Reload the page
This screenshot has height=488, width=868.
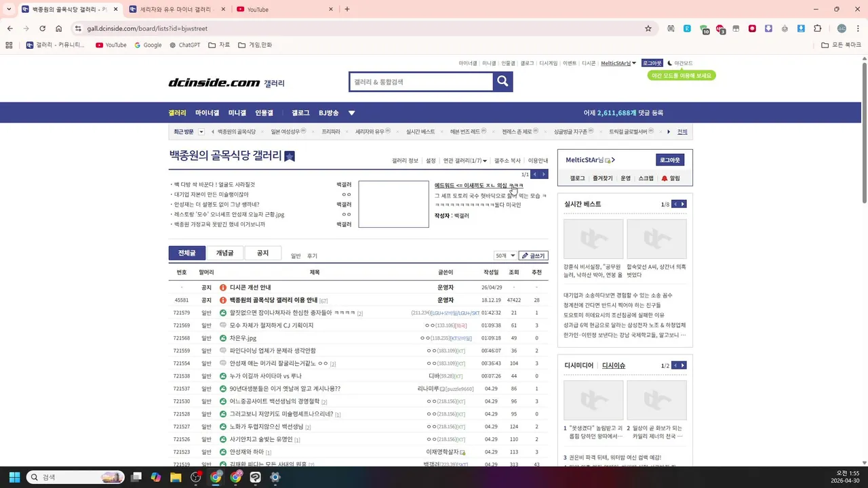click(42, 28)
